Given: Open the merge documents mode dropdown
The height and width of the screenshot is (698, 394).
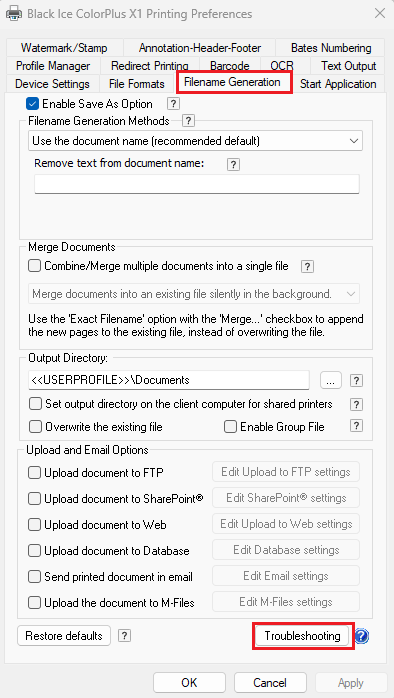Looking at the screenshot, I should tap(194, 294).
